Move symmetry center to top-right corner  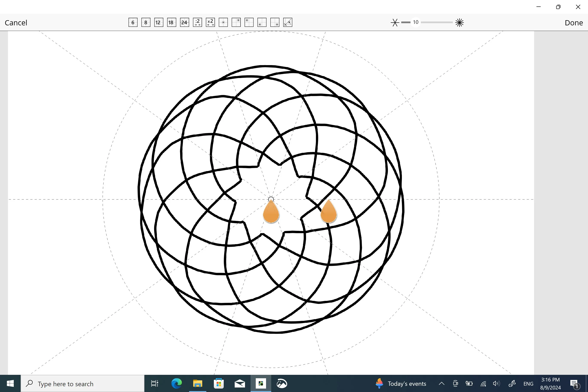(x=236, y=23)
